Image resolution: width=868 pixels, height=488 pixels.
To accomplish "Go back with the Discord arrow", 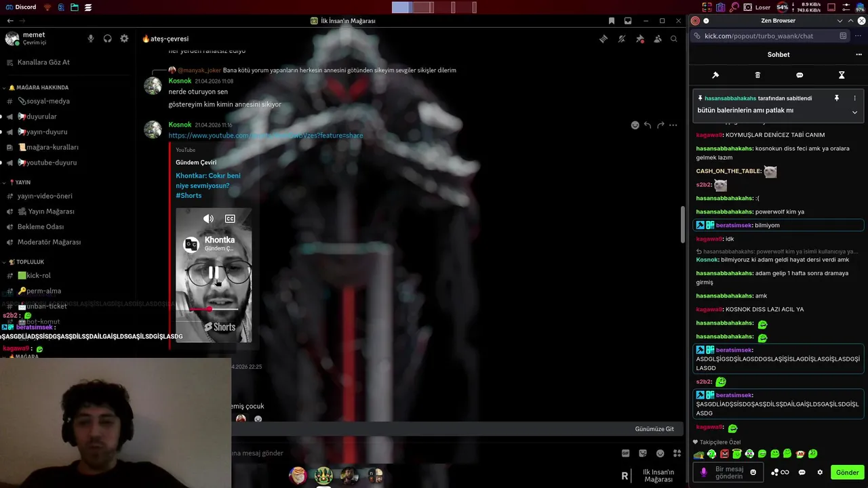I will pos(10,21).
